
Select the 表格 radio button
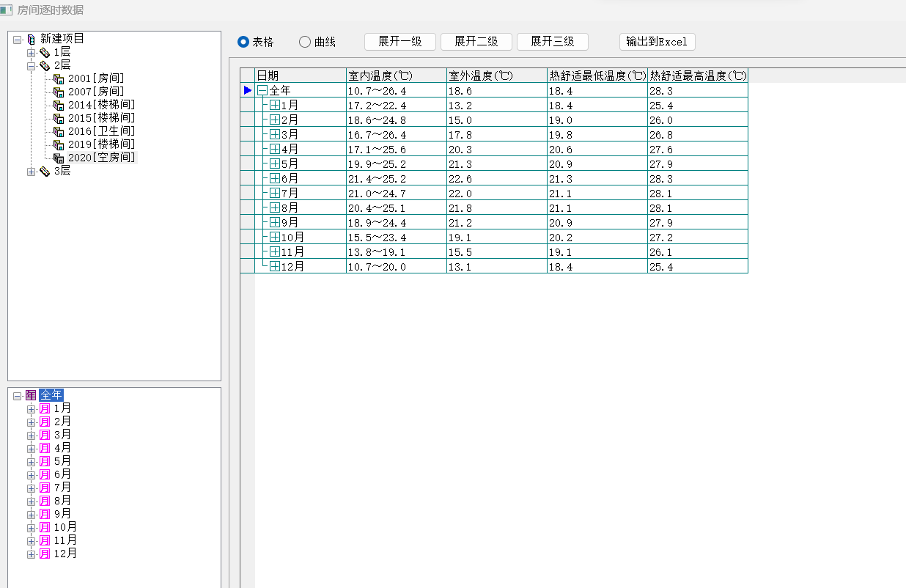pyautogui.click(x=243, y=42)
